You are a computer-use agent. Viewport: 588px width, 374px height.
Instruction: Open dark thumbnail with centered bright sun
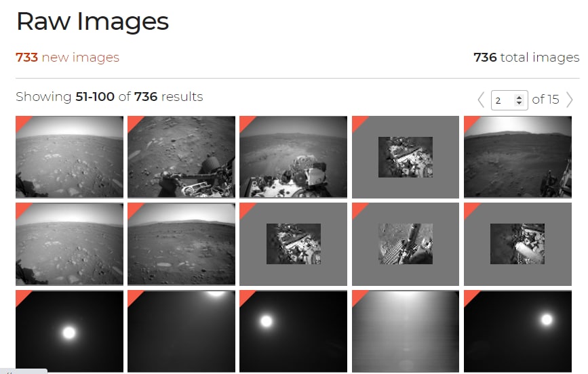[69, 331]
